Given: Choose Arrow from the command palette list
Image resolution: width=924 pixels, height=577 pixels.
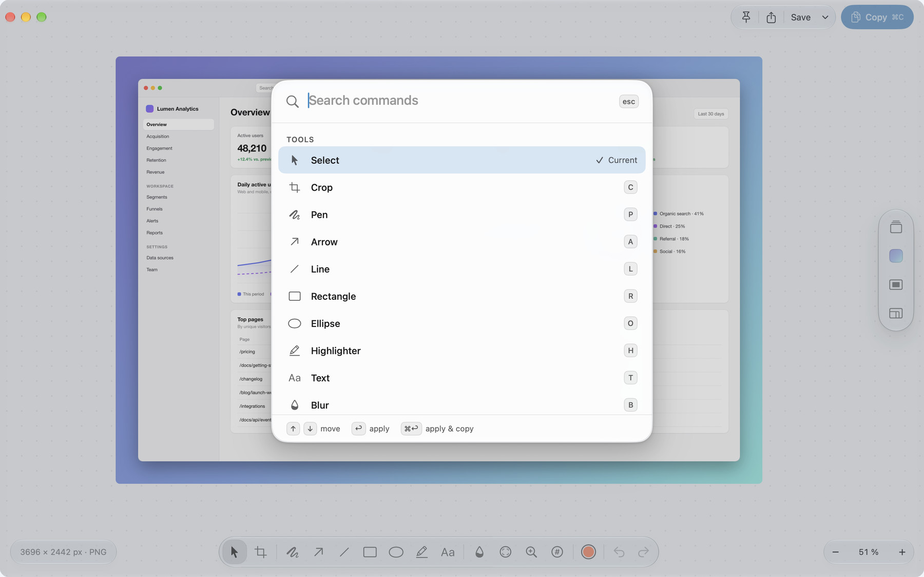Looking at the screenshot, I should click(x=461, y=242).
